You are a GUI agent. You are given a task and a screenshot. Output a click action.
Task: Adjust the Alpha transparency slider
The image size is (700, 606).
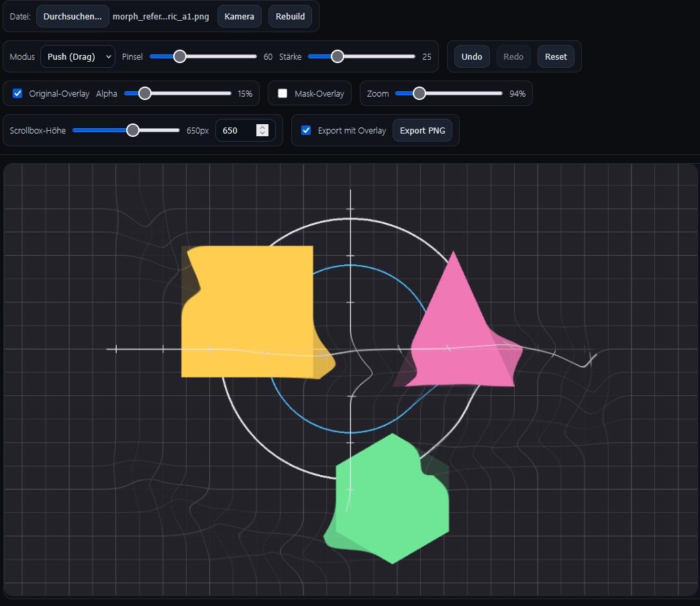[144, 93]
